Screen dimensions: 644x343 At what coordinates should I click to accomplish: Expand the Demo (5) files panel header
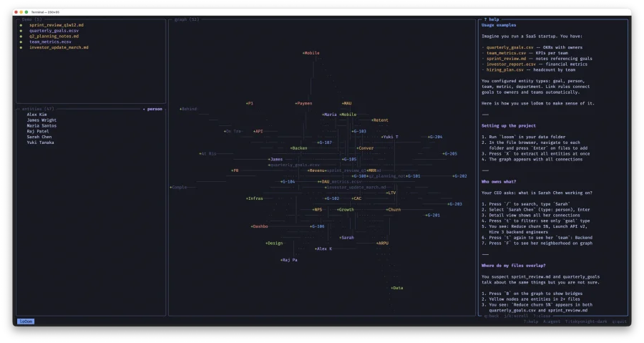31,20
